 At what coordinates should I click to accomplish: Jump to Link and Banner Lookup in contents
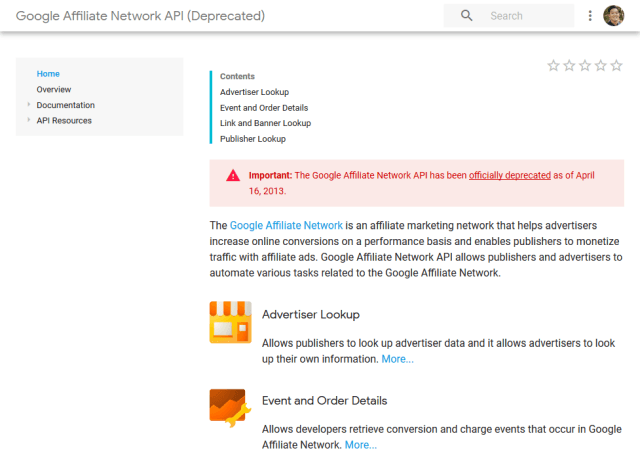265,123
